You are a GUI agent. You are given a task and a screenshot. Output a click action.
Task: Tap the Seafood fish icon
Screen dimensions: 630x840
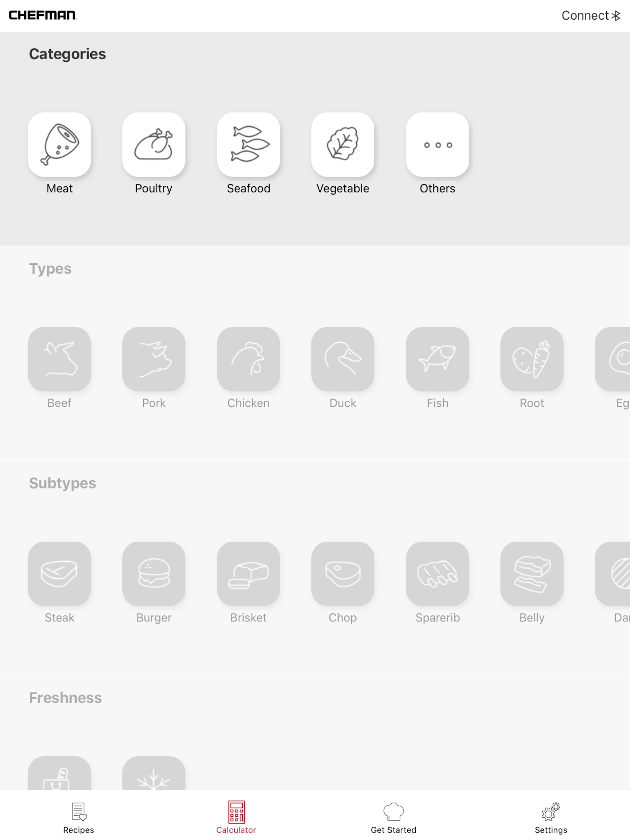point(248,145)
